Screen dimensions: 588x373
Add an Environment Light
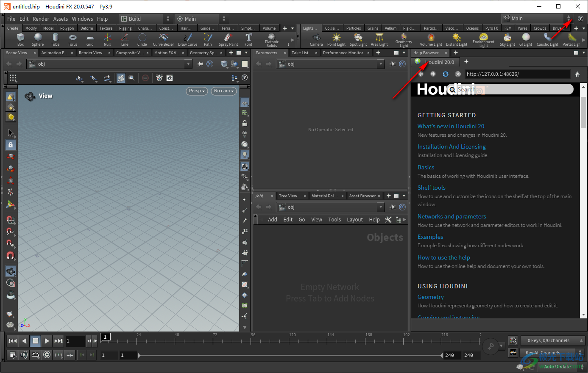click(483, 40)
